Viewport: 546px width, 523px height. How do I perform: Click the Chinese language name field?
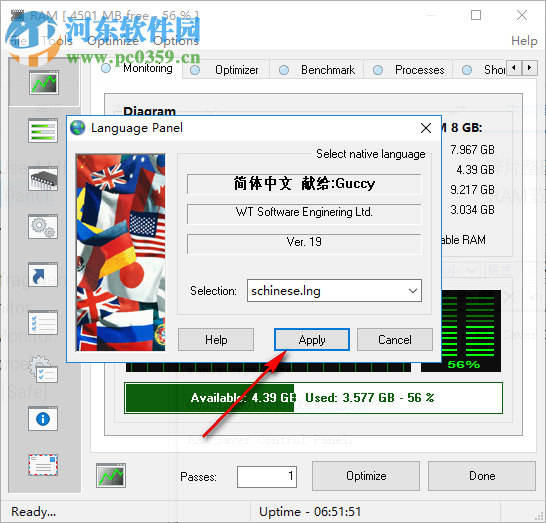tap(304, 184)
